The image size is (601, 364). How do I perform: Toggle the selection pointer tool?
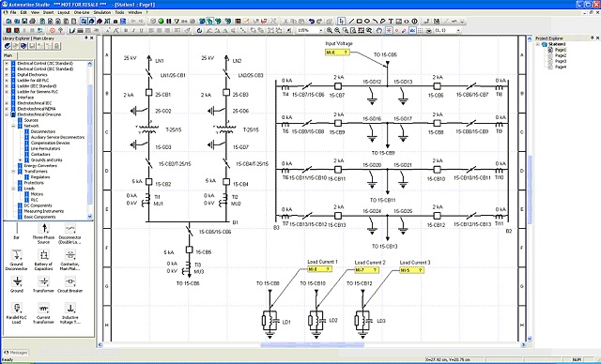tap(342, 21)
